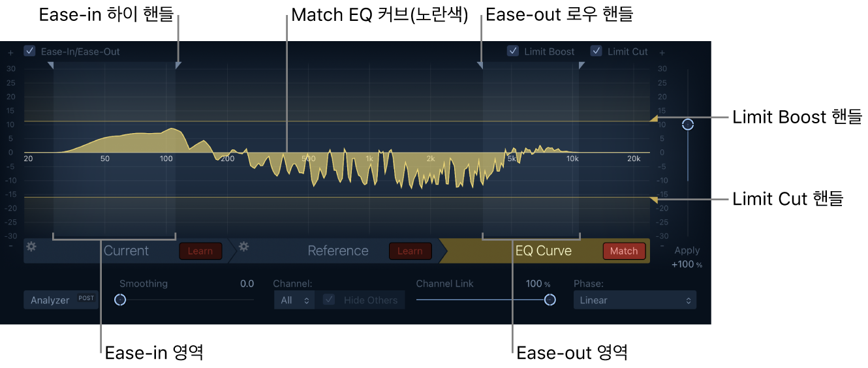Open the Channel All dropdown
The height and width of the screenshot is (368, 868).
coord(294,300)
